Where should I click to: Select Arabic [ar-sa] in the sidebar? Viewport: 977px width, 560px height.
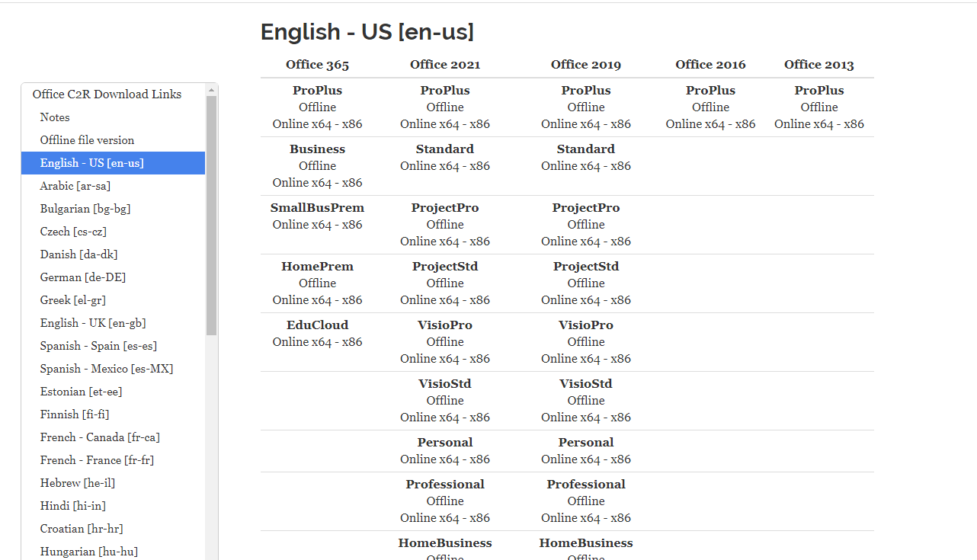click(x=75, y=186)
